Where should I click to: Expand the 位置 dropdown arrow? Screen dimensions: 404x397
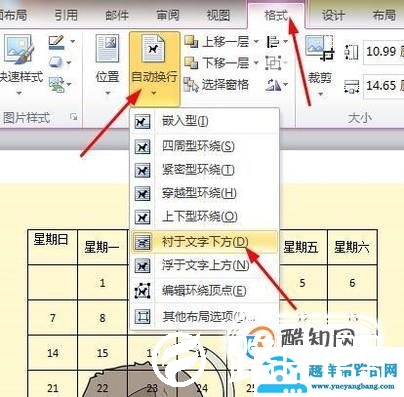point(107,93)
